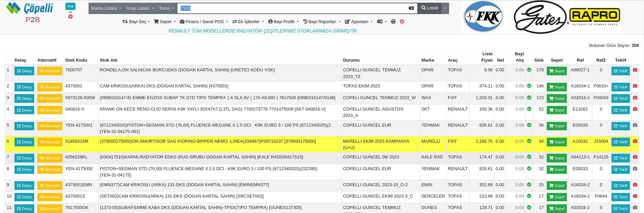
Task: Click the Çöpelli P2B logo
Action: (30, 12)
